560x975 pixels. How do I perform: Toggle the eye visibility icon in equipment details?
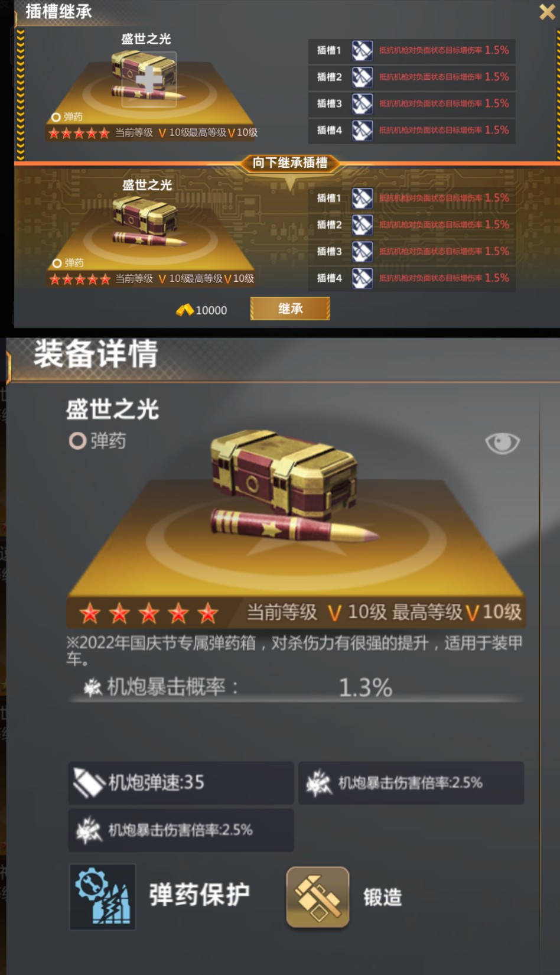point(502,443)
